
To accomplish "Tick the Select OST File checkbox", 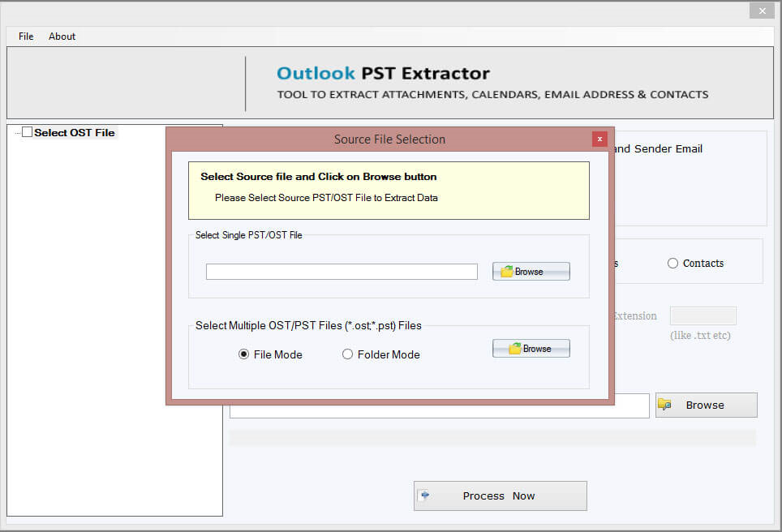I will coord(27,132).
